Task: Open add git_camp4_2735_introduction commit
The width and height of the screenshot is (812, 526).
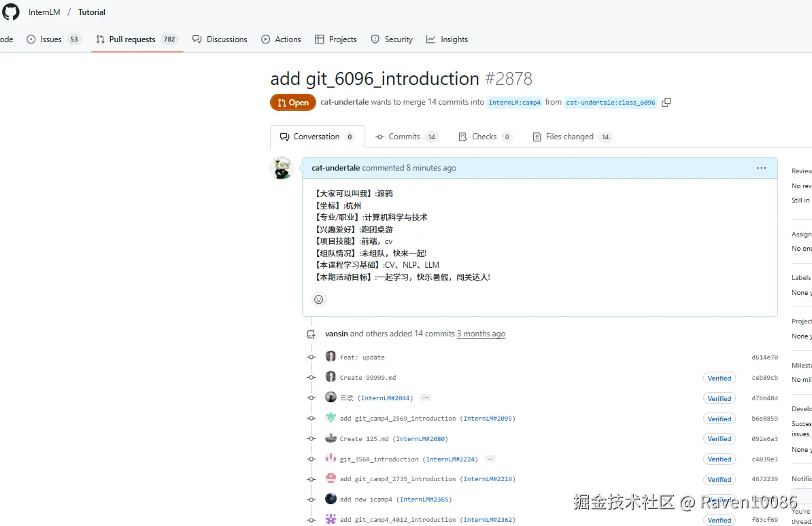Action: [398, 479]
